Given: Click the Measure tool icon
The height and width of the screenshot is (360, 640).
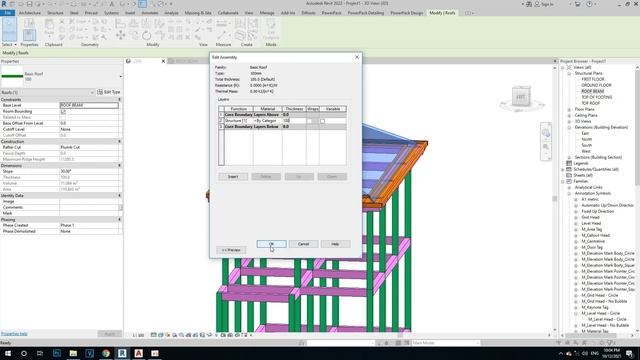Looking at the screenshot, I should 222,36.
